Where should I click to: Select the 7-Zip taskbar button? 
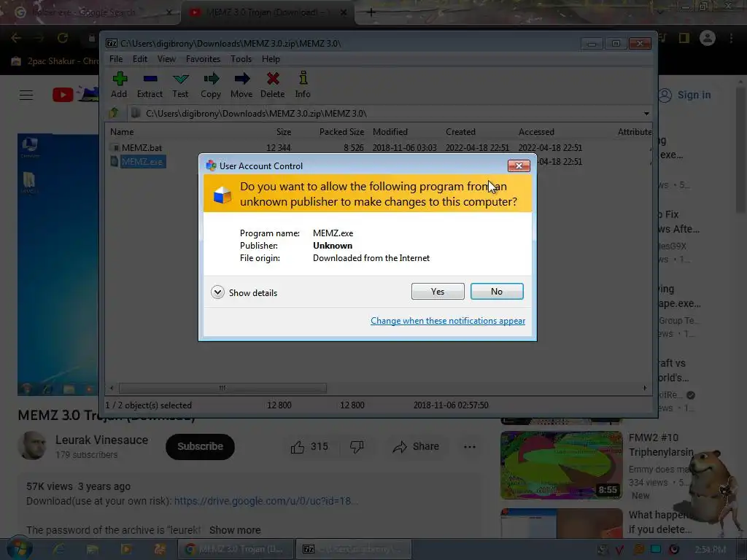[x=354, y=549]
